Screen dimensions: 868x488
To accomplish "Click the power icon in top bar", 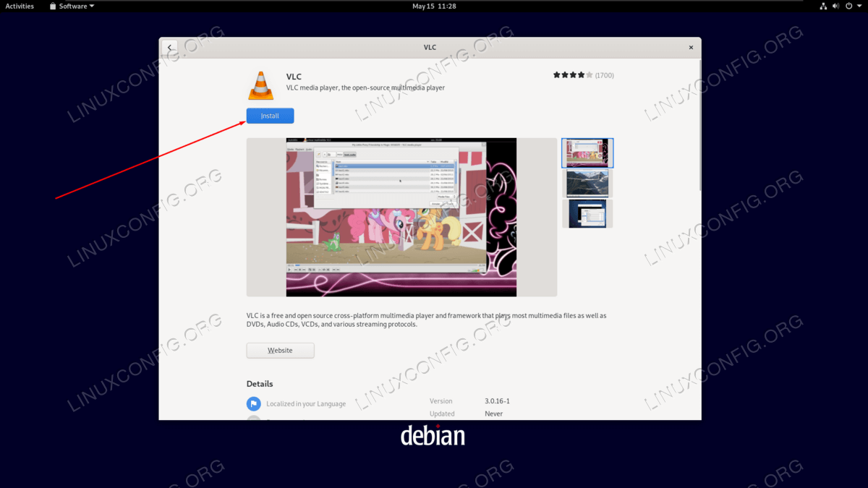I will [848, 6].
